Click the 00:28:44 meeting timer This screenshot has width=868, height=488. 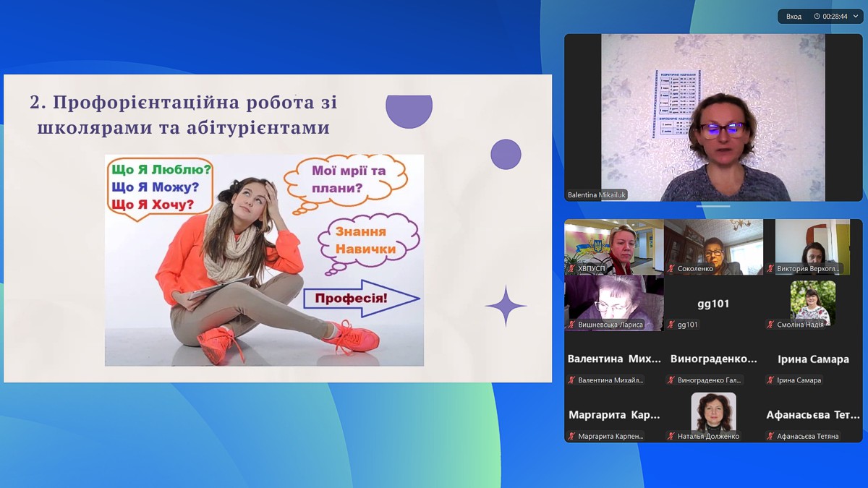pyautogui.click(x=835, y=16)
